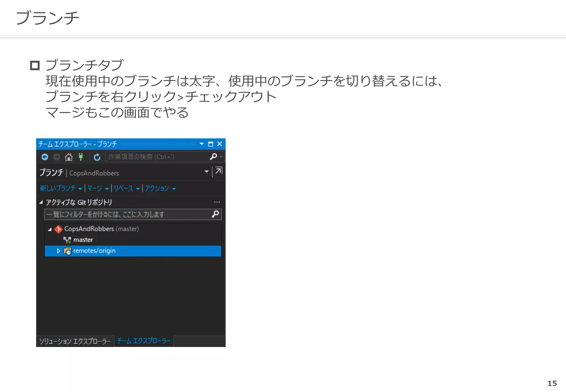The width and height of the screenshot is (566, 392).
Task: Click the forward navigation arrow icon
Action: (57, 157)
